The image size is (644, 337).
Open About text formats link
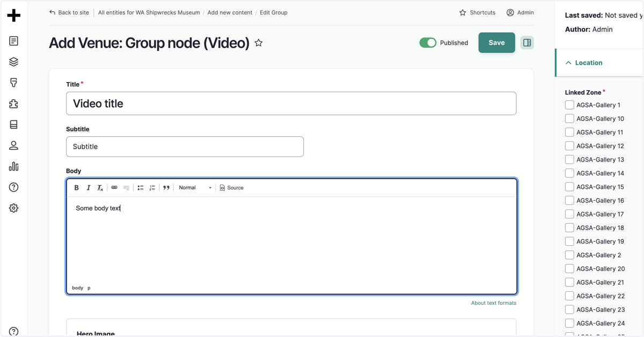point(494,303)
